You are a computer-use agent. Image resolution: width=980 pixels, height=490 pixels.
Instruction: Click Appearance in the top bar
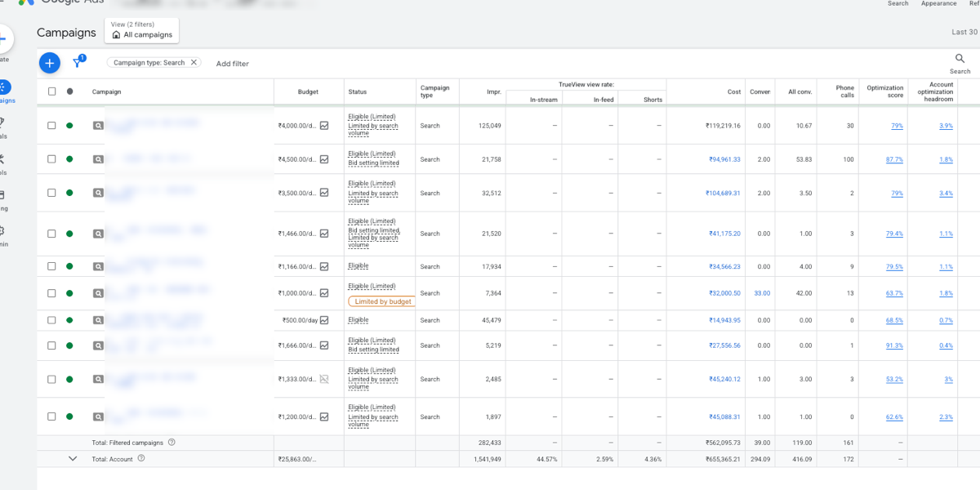point(939,3)
